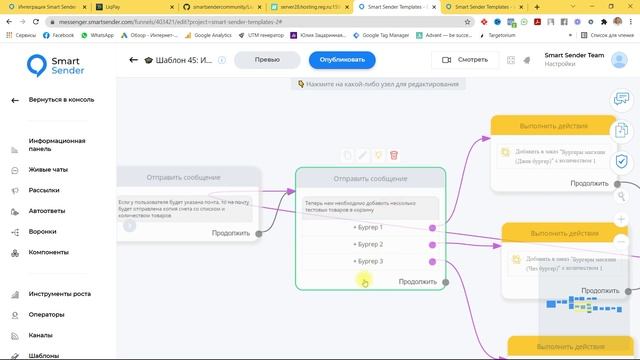Screen dimensions: 640x360
Task: Zoom out with the minus canvas button
Action: pos(621,242)
